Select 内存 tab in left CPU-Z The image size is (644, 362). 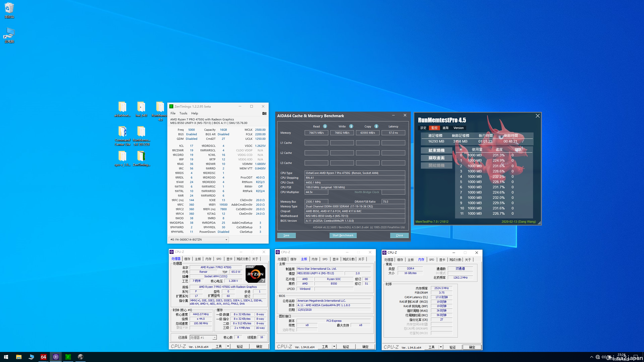pos(209,259)
